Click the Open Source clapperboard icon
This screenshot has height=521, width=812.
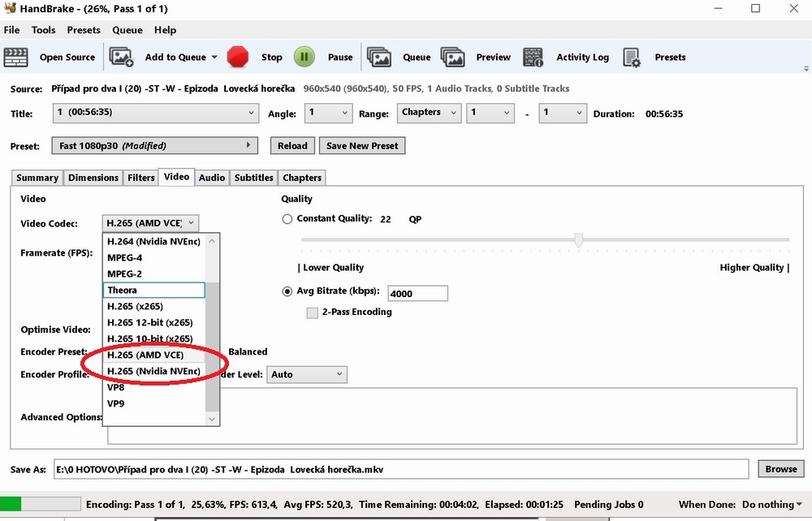(16, 57)
